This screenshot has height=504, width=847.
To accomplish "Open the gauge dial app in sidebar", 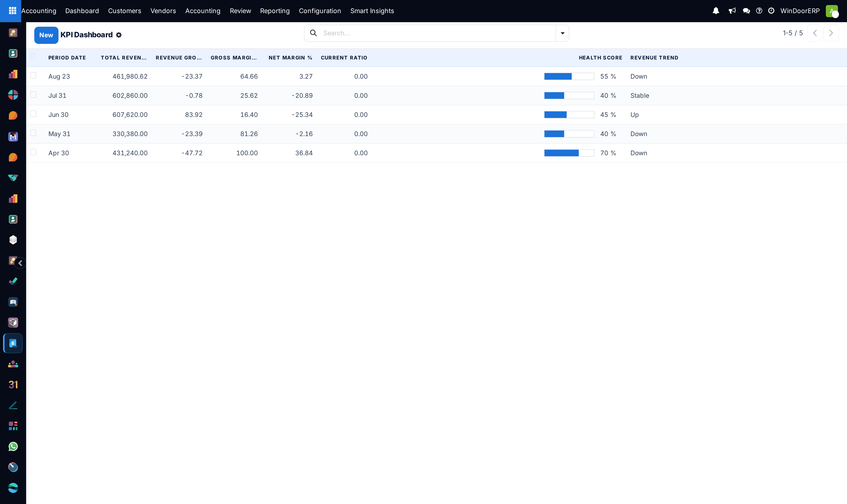I will [13, 467].
